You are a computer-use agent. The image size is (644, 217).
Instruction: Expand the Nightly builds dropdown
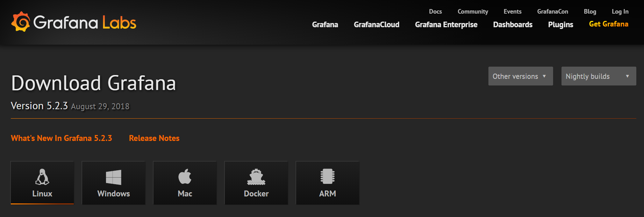599,76
